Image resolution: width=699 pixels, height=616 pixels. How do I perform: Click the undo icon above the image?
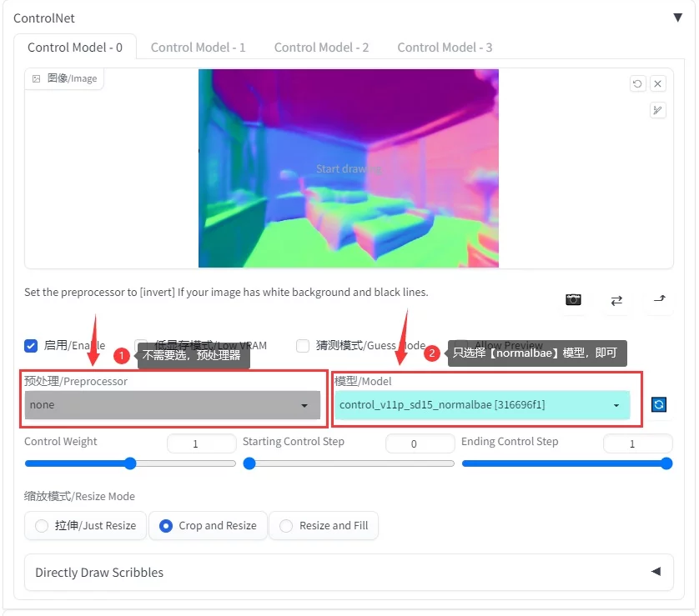(637, 83)
